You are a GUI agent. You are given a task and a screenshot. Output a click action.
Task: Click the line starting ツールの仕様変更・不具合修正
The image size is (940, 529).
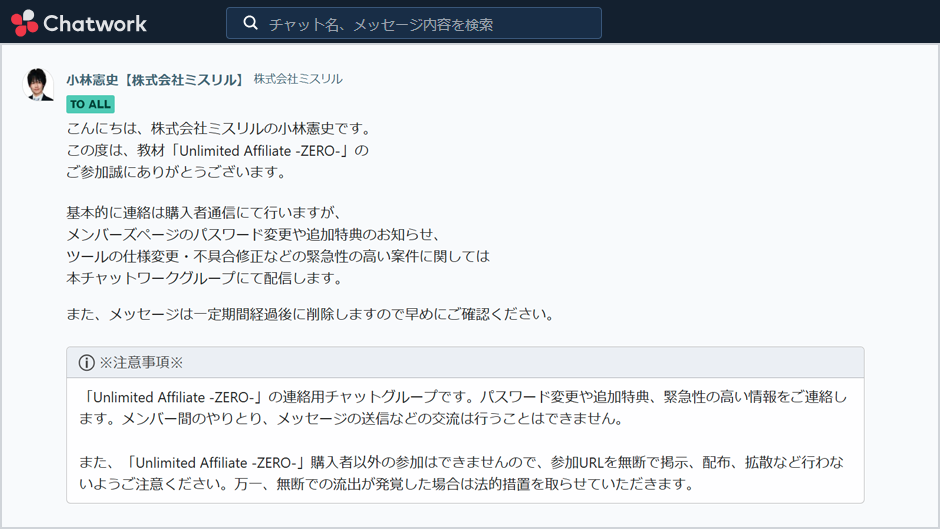coord(278,256)
